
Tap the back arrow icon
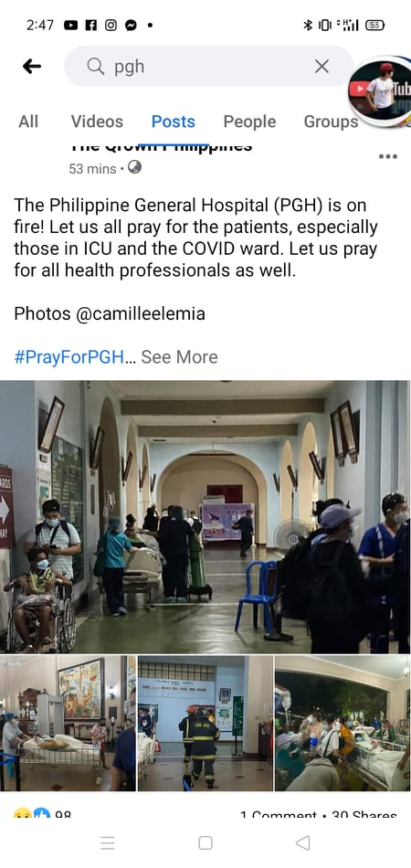[x=32, y=67]
